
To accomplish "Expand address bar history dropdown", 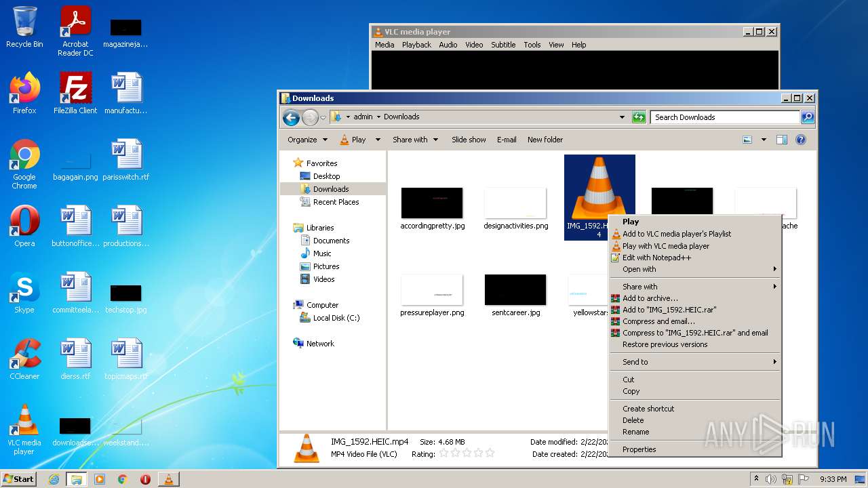I will click(x=622, y=117).
